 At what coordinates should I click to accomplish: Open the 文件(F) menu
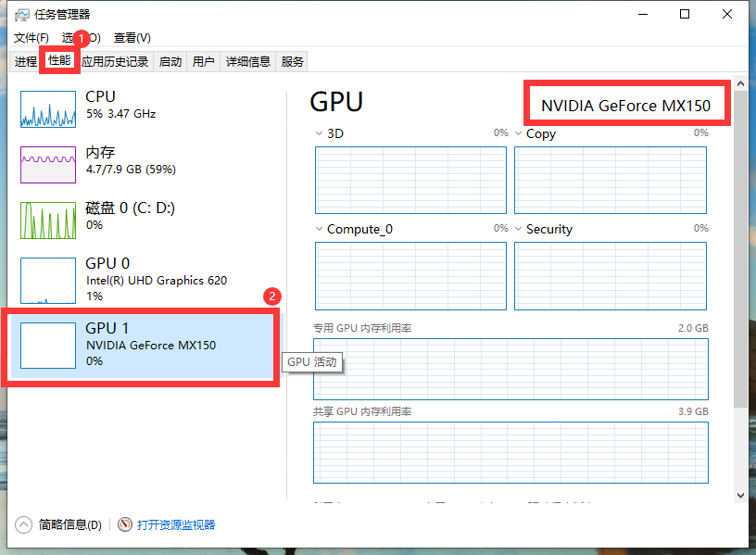31,38
